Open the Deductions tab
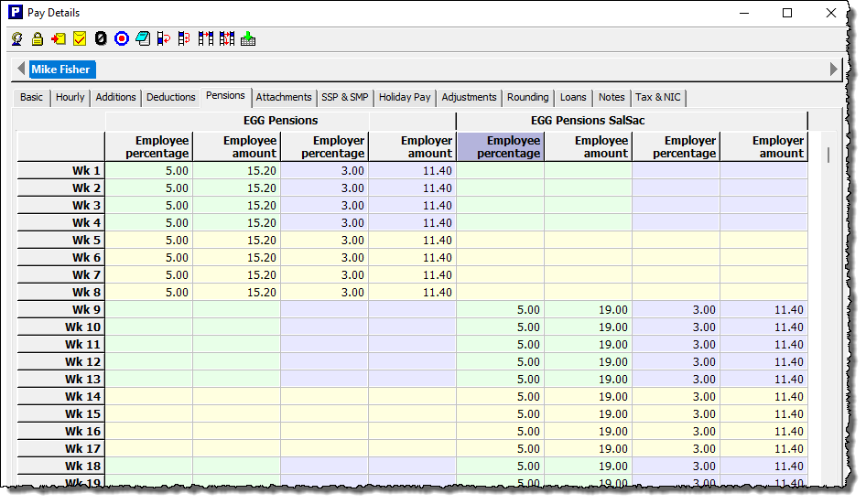866x504 pixels. (170, 97)
